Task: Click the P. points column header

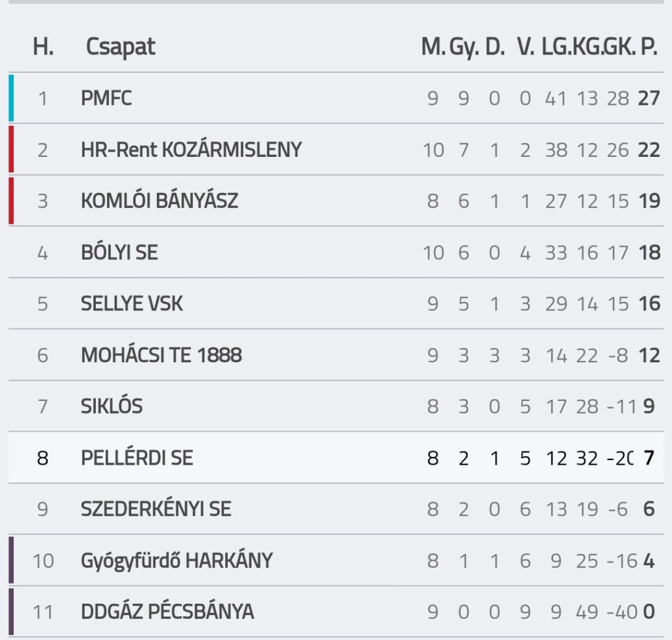Action: pos(648,47)
